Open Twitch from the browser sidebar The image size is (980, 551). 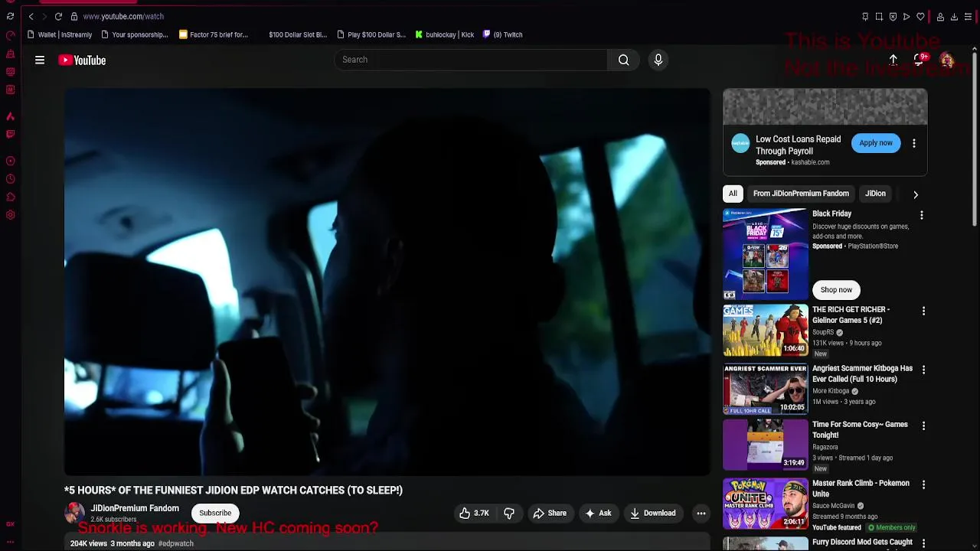point(10,134)
